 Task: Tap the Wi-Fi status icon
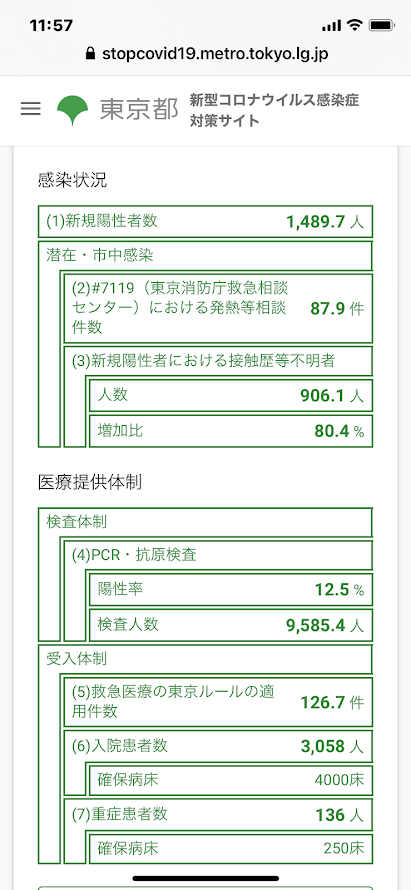355,25
